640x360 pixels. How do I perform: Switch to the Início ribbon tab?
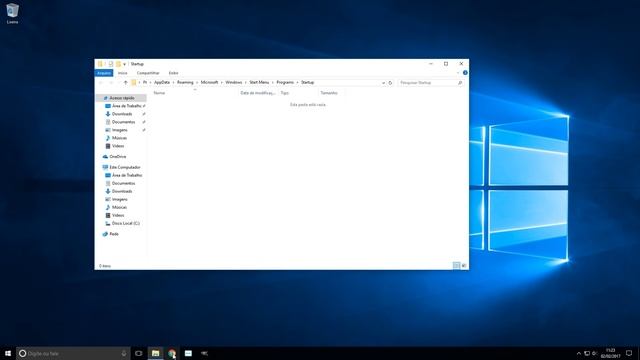click(x=122, y=73)
